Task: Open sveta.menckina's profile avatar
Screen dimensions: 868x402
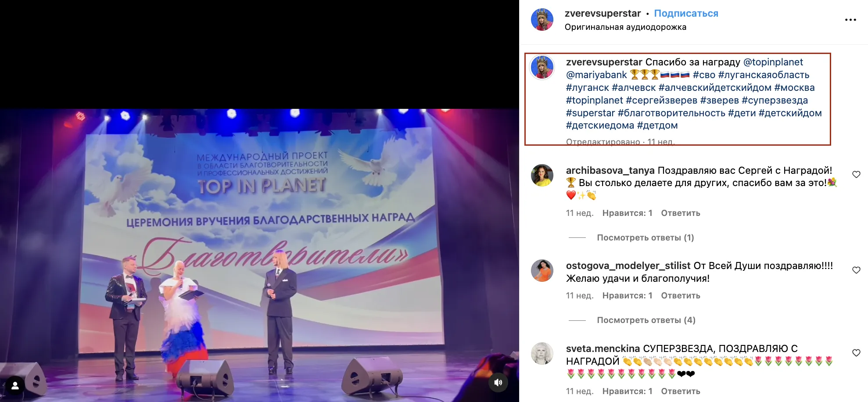Action: click(x=542, y=353)
